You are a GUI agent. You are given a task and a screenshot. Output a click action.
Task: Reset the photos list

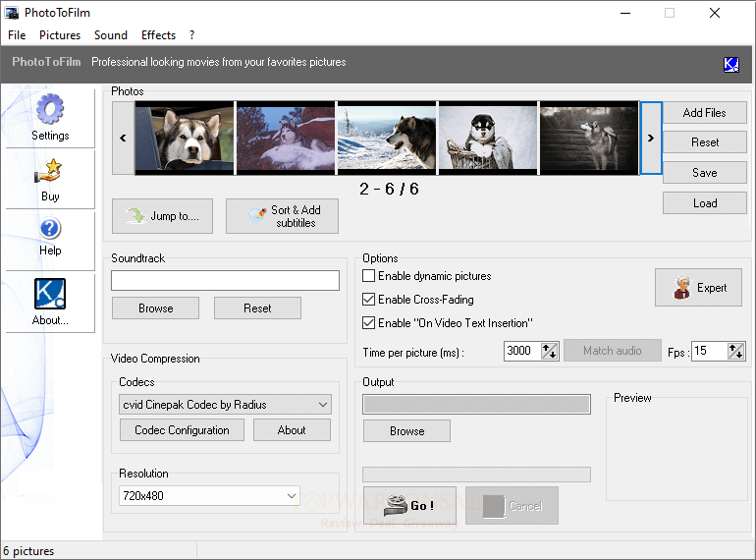(x=704, y=142)
